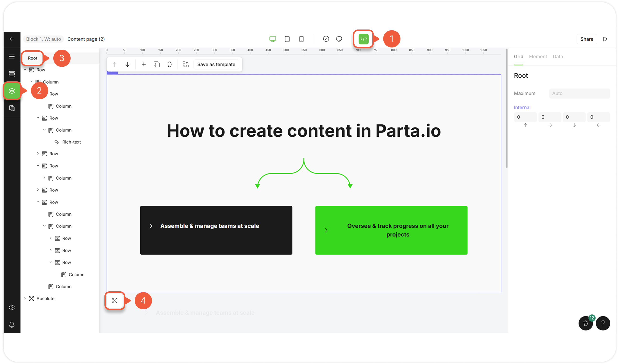Click the fullscreen expand icon below canvas

click(115, 300)
